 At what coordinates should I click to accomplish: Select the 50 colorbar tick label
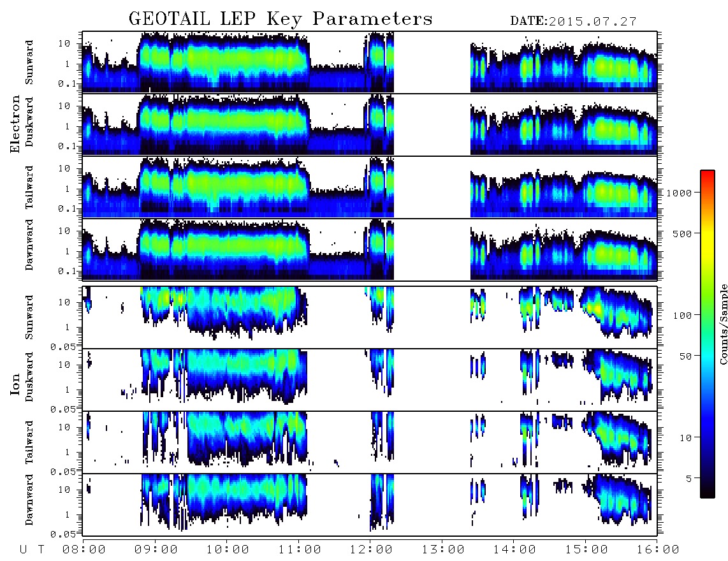click(685, 356)
